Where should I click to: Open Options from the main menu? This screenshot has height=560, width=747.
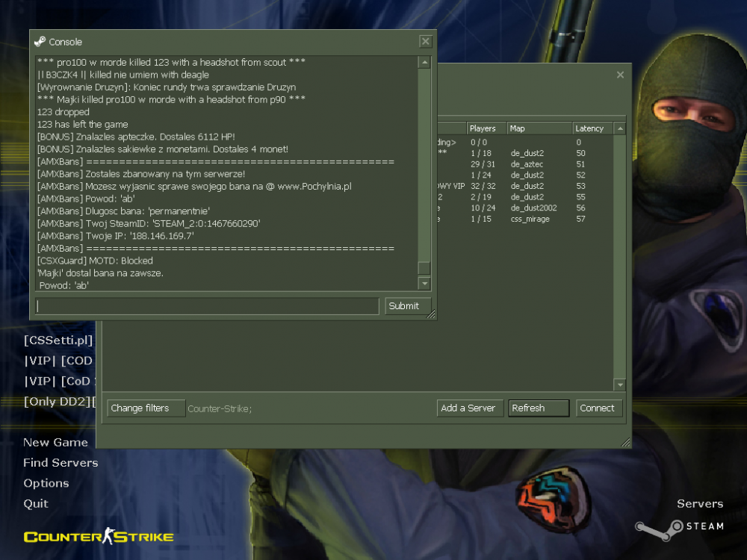46,483
